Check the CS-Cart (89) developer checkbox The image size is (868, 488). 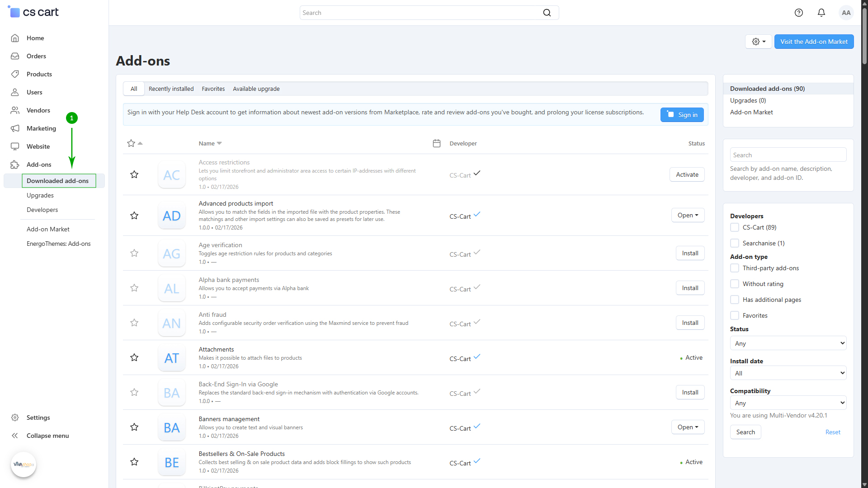(735, 227)
